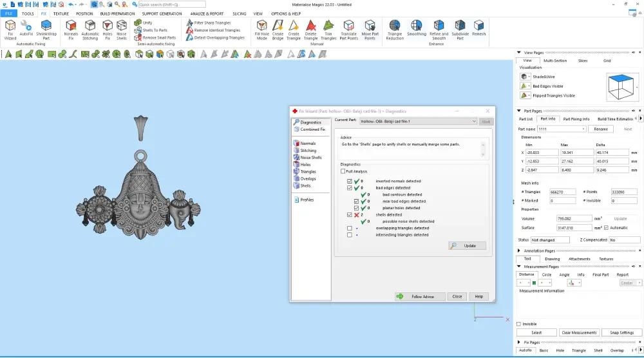Select the Holes Fix tool
The width and height of the screenshot is (644, 358).
pos(107,30)
